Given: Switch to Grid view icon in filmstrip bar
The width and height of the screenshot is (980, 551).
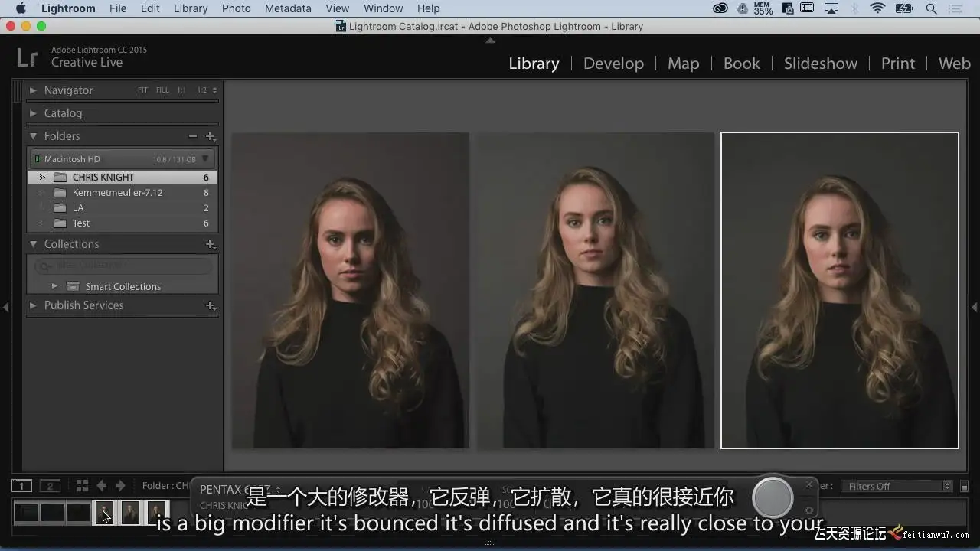Looking at the screenshot, I should (82, 486).
